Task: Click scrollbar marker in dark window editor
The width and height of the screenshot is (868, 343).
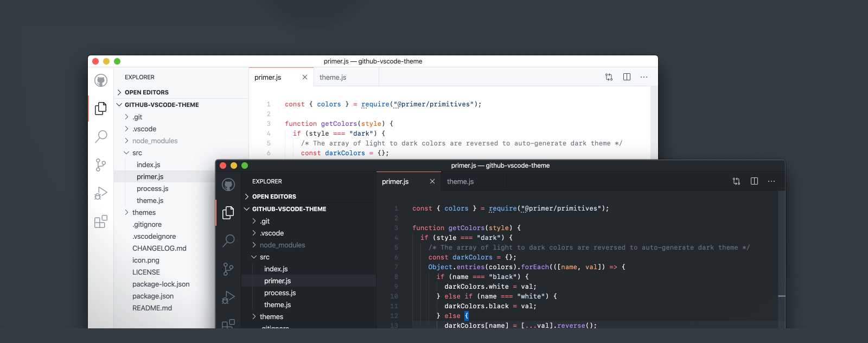Action: pos(782,296)
